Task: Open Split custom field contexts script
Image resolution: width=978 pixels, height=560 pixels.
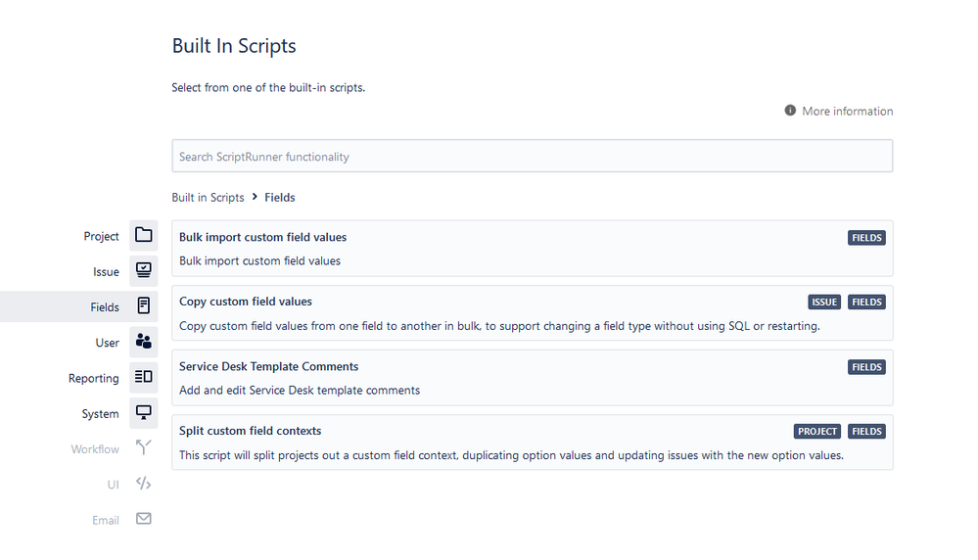Action: point(532,443)
